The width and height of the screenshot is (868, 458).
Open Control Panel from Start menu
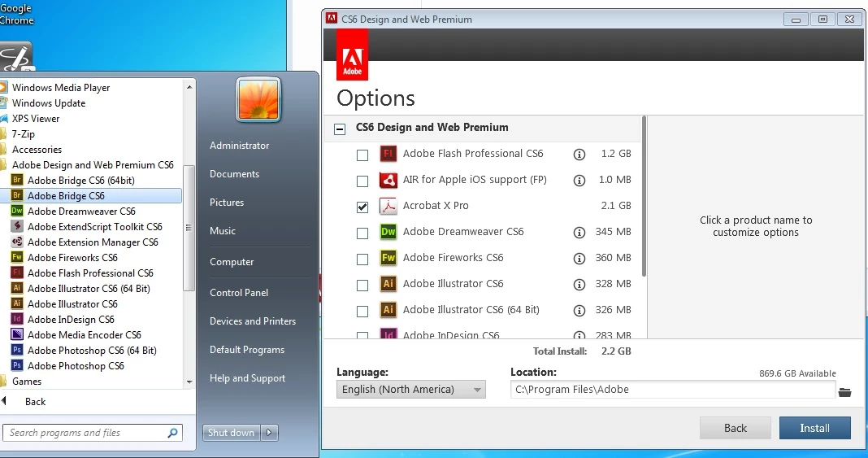coord(239,292)
